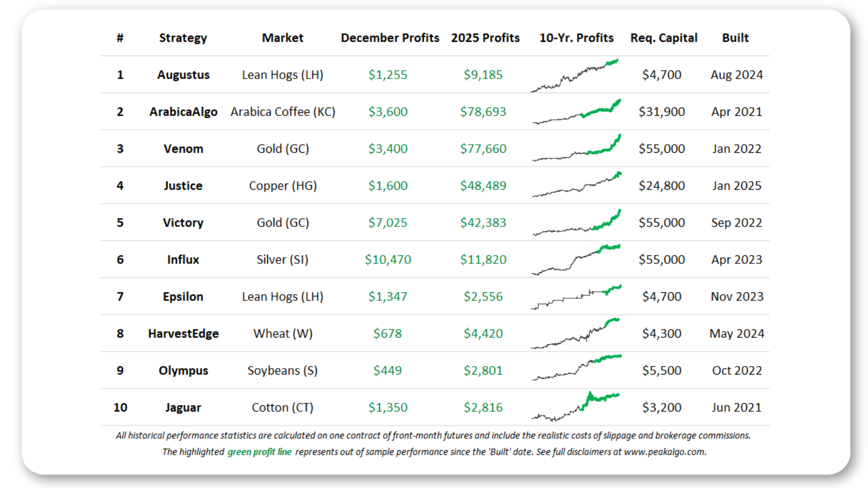Select the 2025 Profits column header
This screenshot has width=868, height=488.
tap(485, 38)
